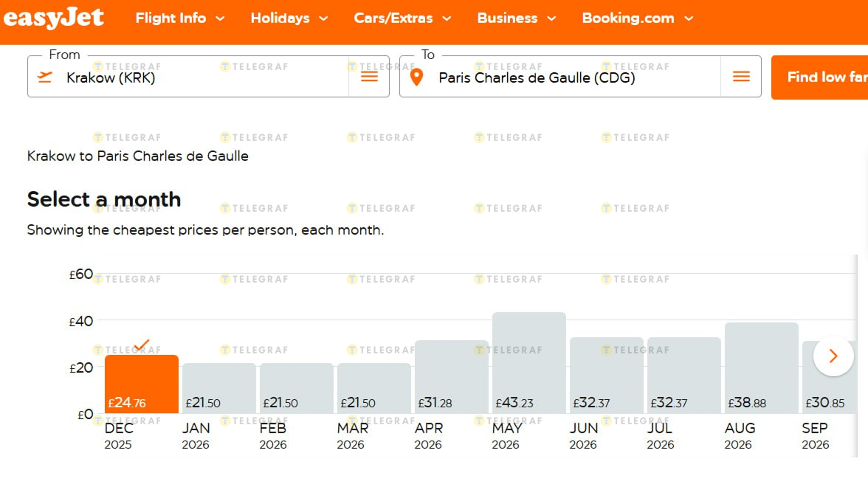Select the APR 2026 £31.28 bar
868x487 pixels.
click(451, 377)
